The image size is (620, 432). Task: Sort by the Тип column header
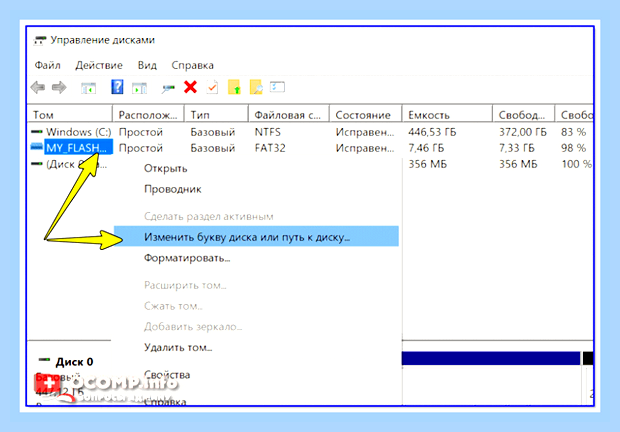[216, 115]
